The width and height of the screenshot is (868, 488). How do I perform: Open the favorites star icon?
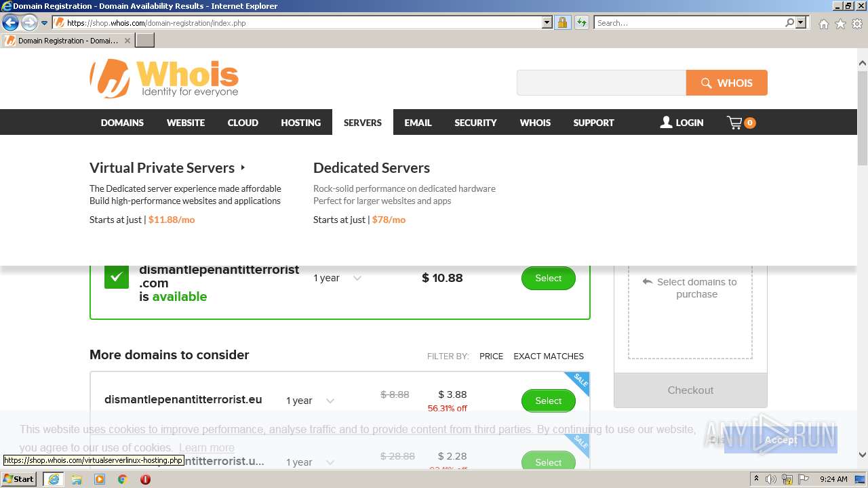tap(840, 23)
